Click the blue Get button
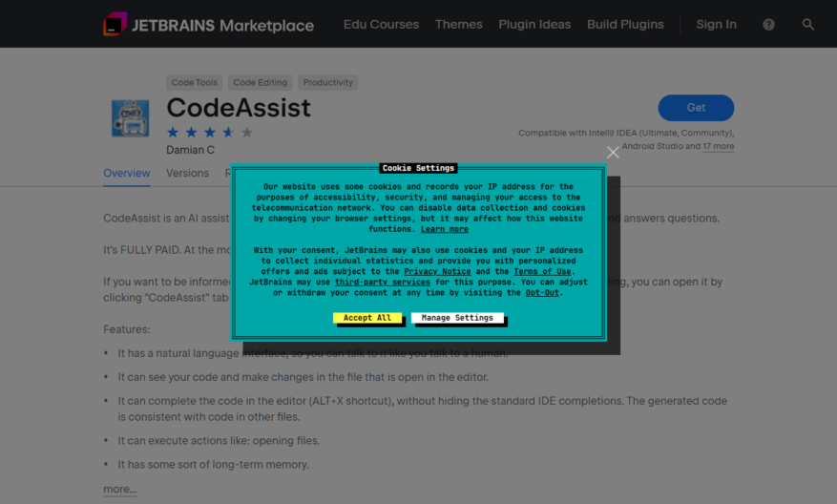The width and height of the screenshot is (837, 504). (x=696, y=108)
